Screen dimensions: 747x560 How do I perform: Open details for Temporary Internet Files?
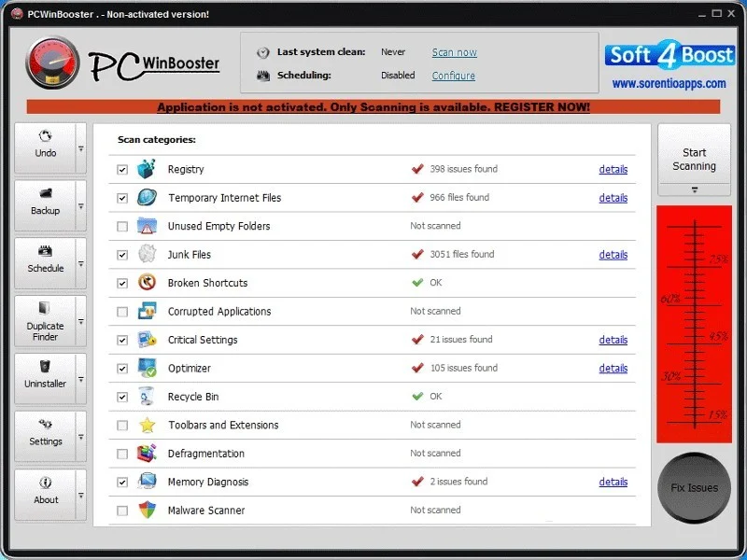click(613, 198)
